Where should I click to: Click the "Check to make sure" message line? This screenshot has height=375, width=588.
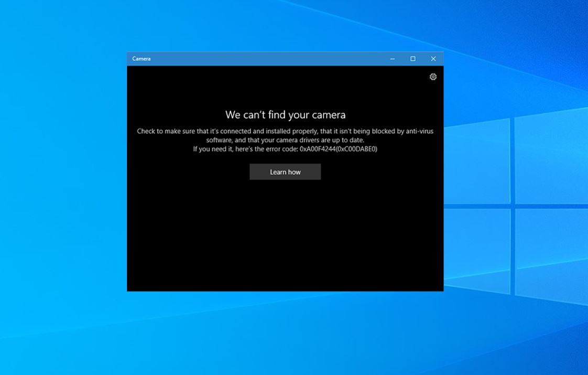point(285,131)
